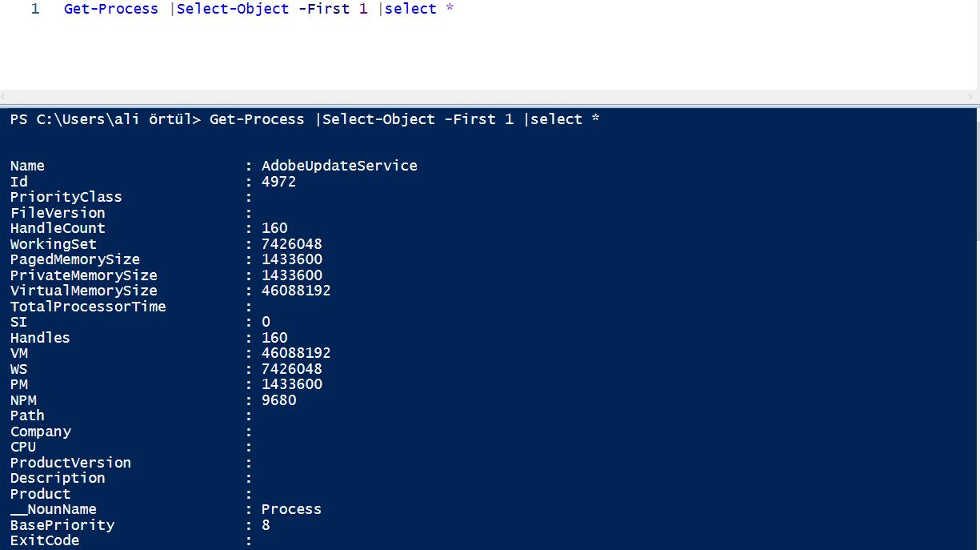
Task: Click the Id value 4972
Action: [x=278, y=182]
